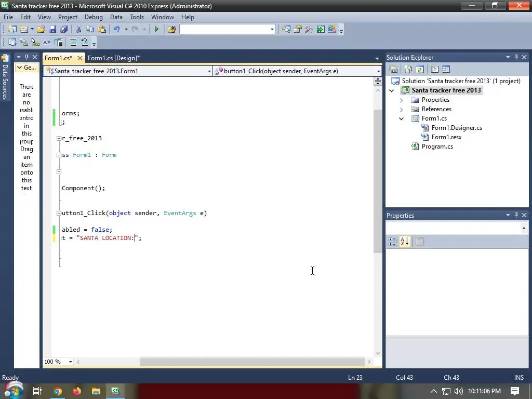The image size is (532, 399).
Task: Open the Extension Manager icon
Action: [332, 30]
